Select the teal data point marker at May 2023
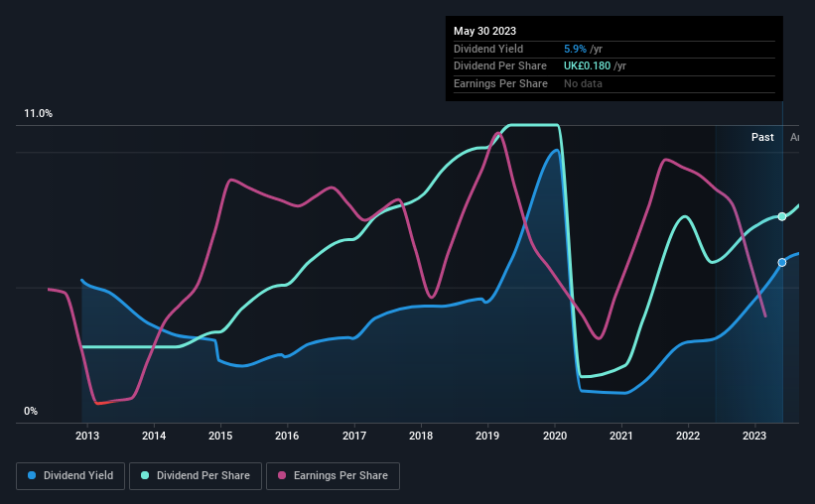 click(x=781, y=216)
